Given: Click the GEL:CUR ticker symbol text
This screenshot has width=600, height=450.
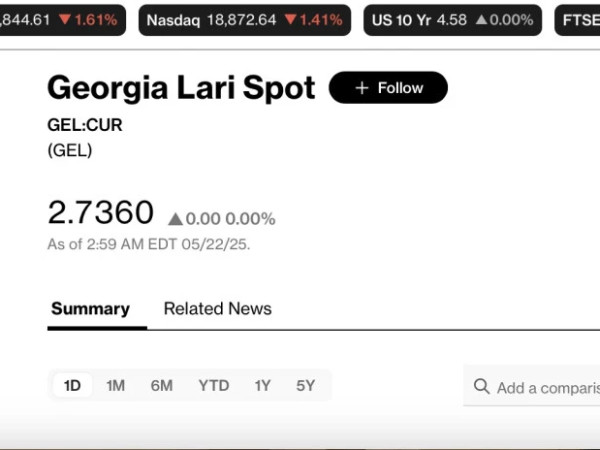Looking at the screenshot, I should coord(85,125).
